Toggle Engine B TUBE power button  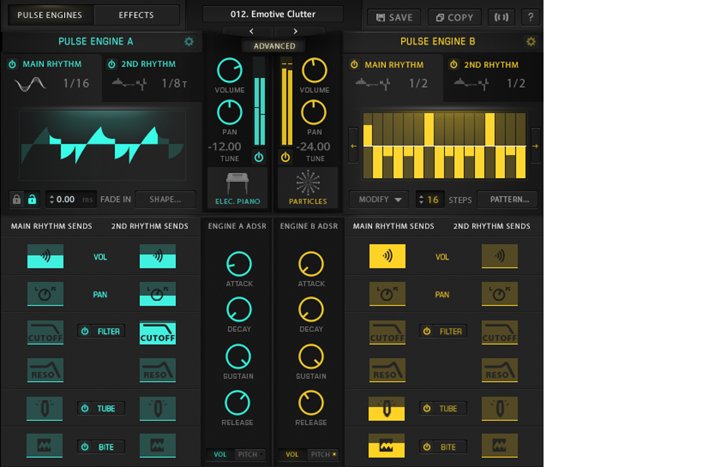click(427, 408)
